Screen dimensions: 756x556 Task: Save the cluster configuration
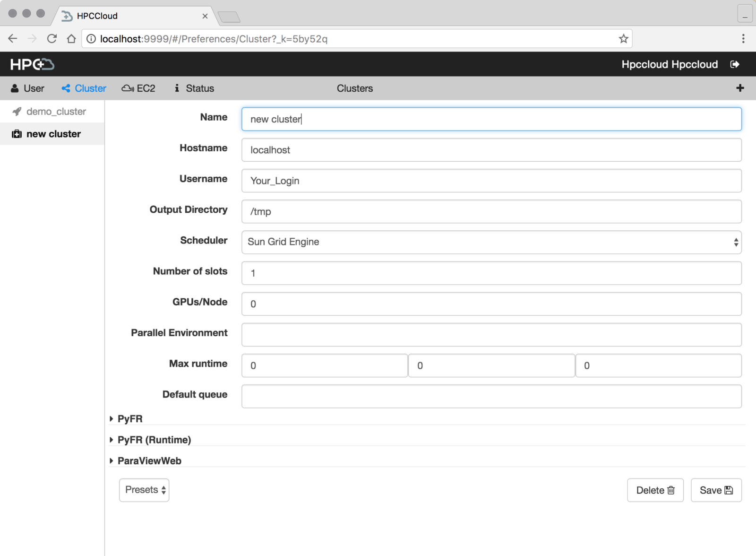pyautogui.click(x=716, y=490)
